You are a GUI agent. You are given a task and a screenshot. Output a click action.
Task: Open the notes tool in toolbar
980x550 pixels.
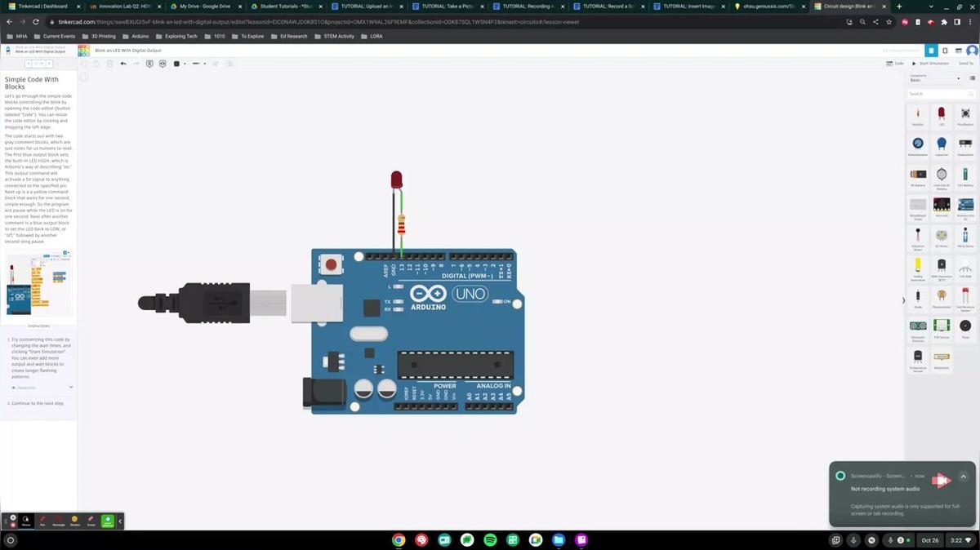click(149, 64)
